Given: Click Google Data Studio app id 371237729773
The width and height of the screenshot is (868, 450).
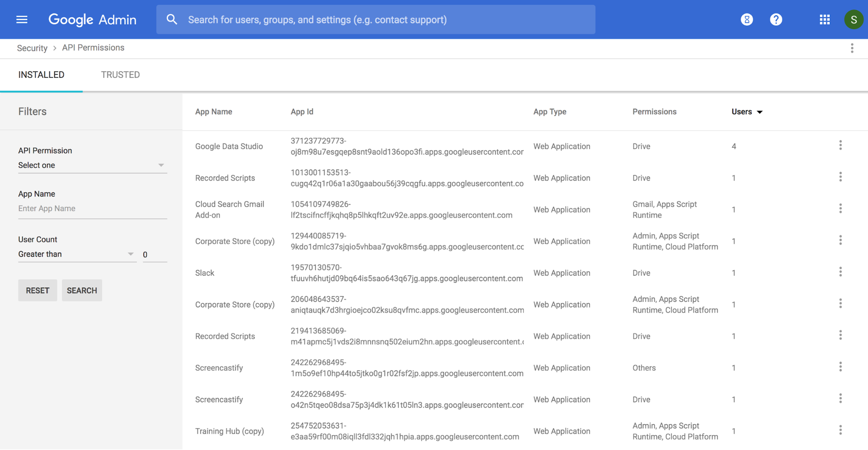Looking at the screenshot, I should coord(407,146).
